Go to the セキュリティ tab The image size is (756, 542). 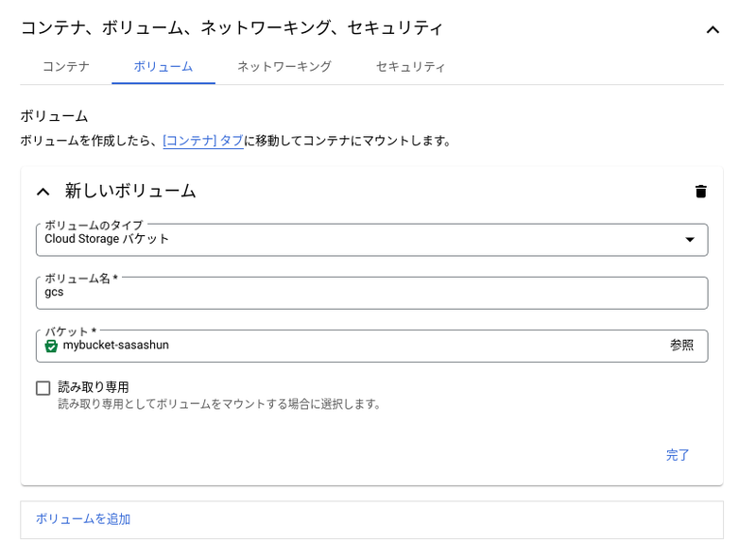pos(410,67)
